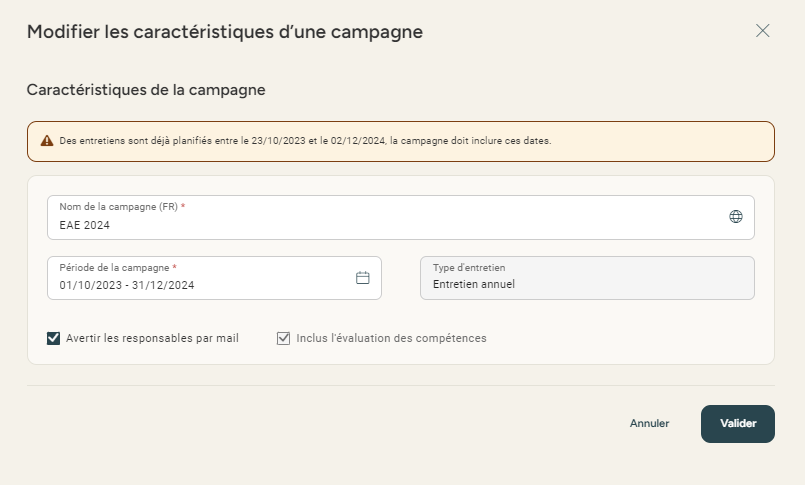Click the "Inclus l'évaluation des compétences" checkbox
The width and height of the screenshot is (805, 485).
tap(284, 338)
